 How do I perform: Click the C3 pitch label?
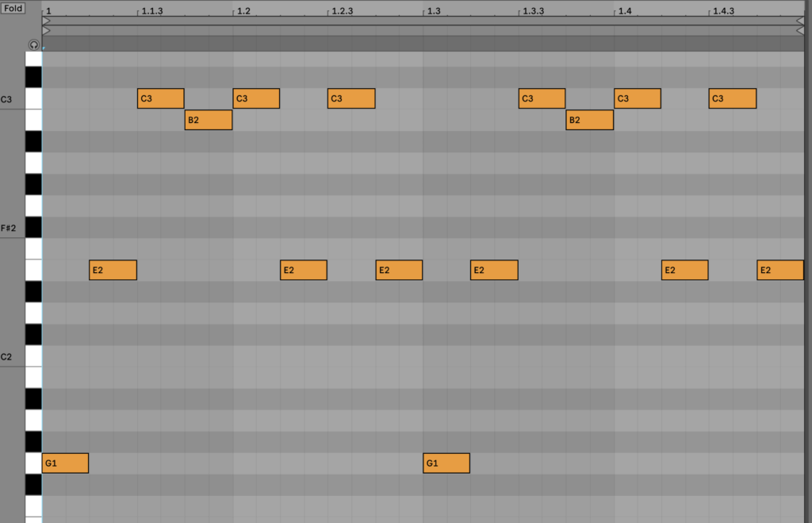6,99
